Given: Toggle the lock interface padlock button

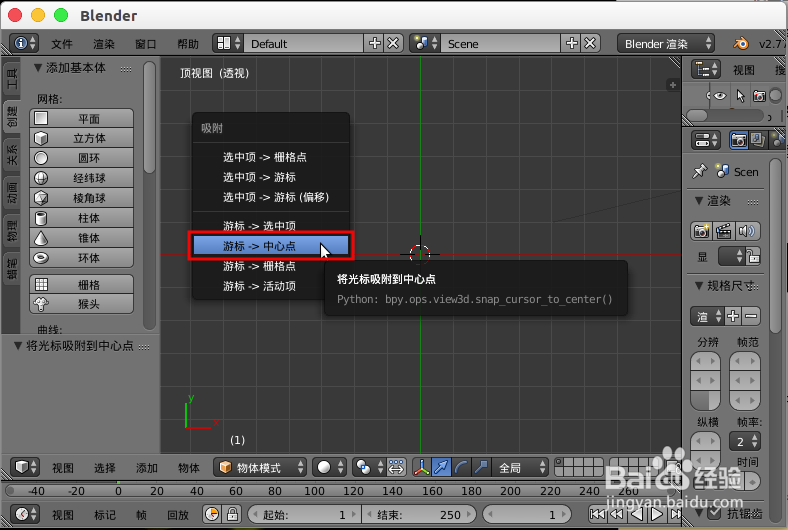Looking at the screenshot, I should tap(753, 256).
